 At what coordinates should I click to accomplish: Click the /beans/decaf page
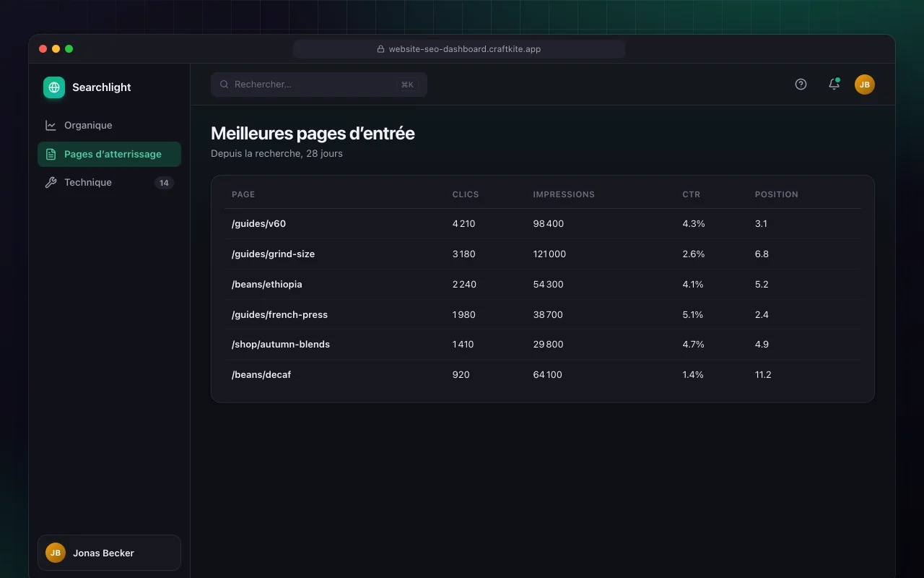[x=261, y=375]
